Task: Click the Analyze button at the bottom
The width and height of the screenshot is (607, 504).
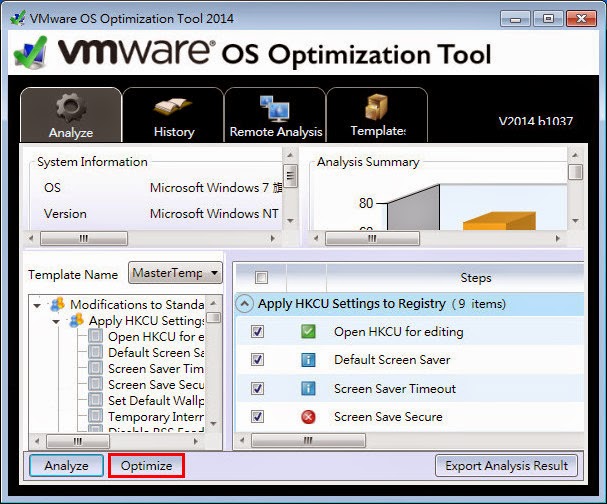Action: [x=67, y=465]
